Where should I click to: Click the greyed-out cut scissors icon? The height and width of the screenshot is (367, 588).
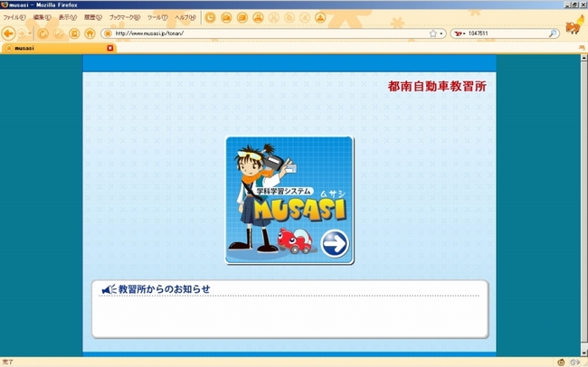(x=274, y=17)
